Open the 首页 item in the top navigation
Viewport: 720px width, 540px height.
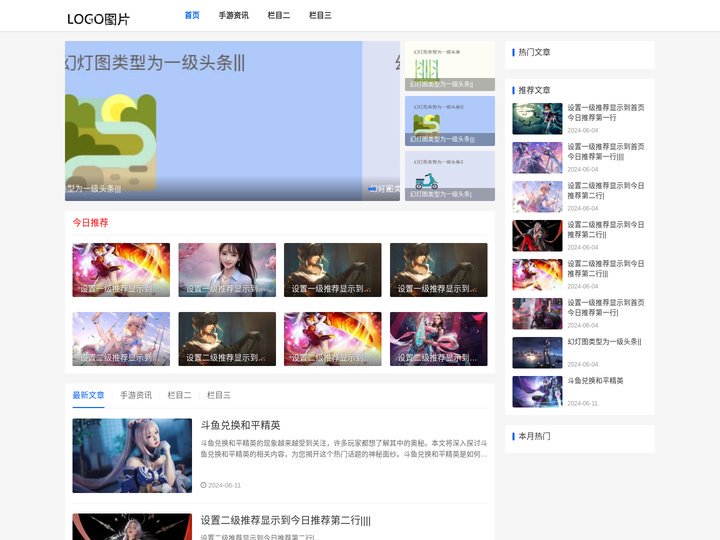click(192, 15)
